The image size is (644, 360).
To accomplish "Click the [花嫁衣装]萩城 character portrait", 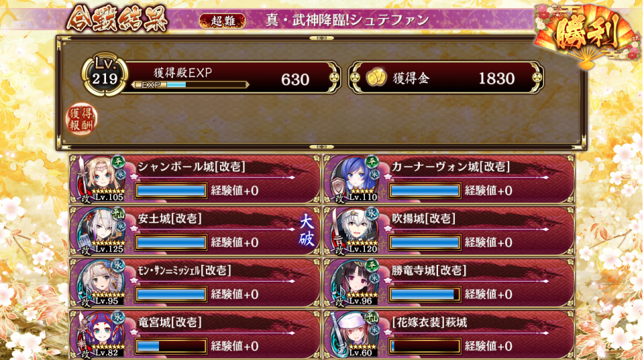I will (x=355, y=334).
